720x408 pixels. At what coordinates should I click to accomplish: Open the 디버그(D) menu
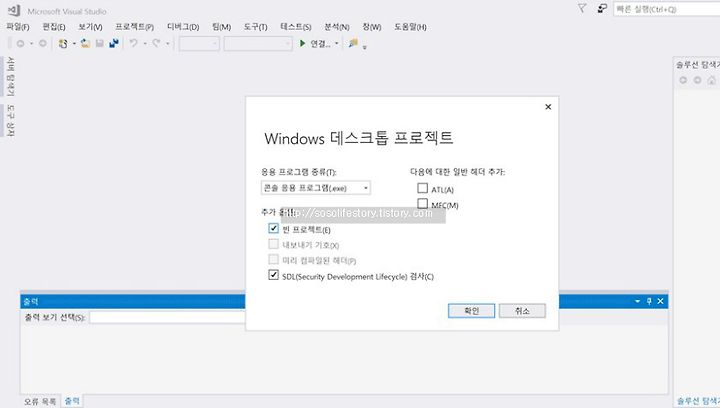pos(183,27)
